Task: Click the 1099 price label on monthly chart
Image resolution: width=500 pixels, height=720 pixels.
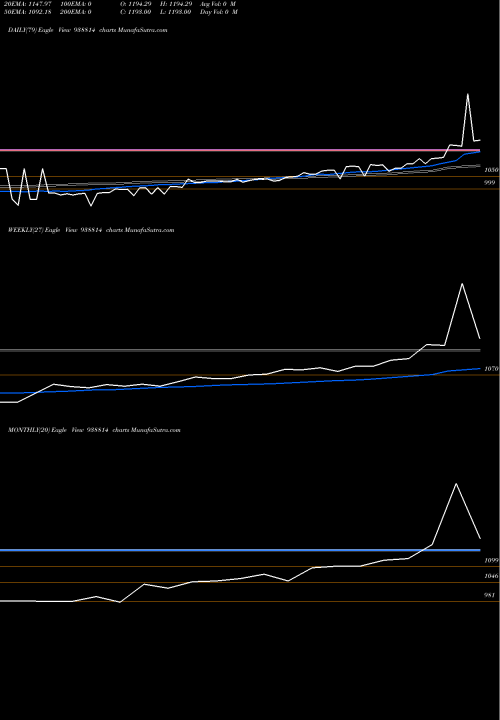Action: click(x=492, y=560)
